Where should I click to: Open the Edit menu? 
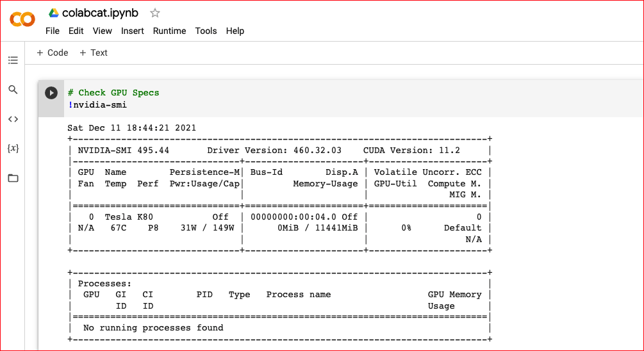(76, 31)
